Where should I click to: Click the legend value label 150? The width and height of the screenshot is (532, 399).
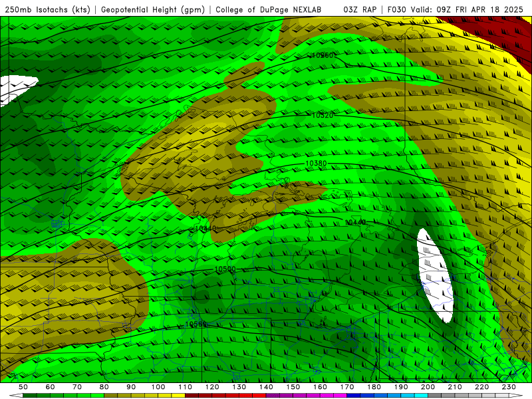(x=293, y=387)
